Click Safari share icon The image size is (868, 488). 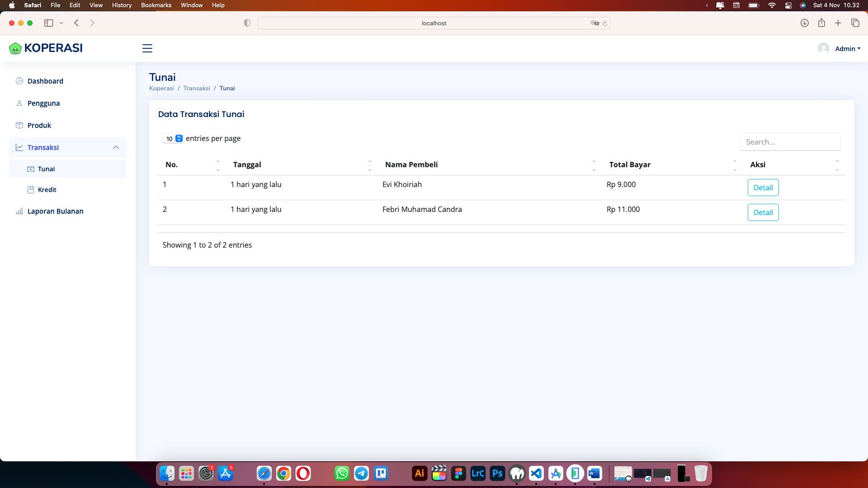[x=821, y=23]
